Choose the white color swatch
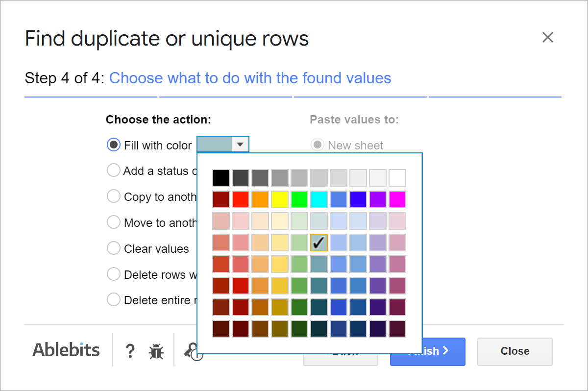 397,177
